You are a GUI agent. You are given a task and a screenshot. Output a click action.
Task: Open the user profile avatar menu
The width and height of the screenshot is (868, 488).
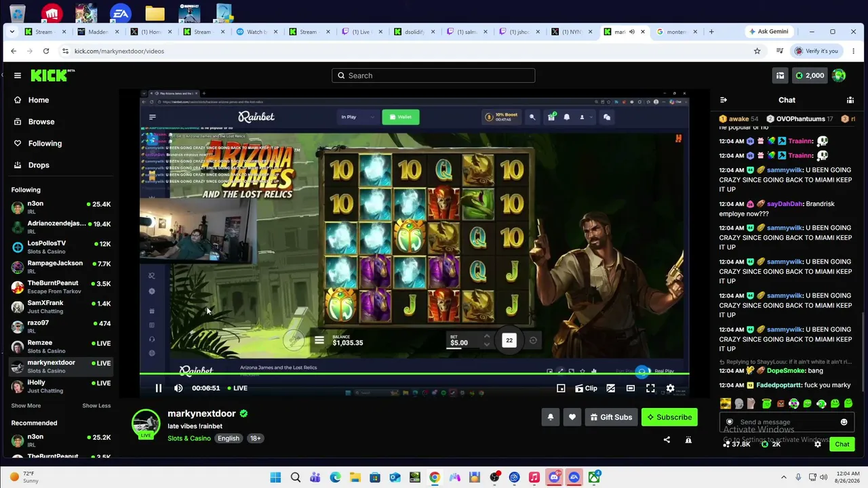(x=839, y=76)
